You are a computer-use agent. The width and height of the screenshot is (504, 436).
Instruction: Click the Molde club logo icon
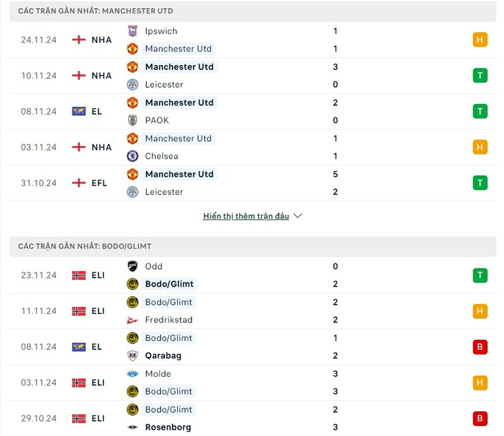132,374
